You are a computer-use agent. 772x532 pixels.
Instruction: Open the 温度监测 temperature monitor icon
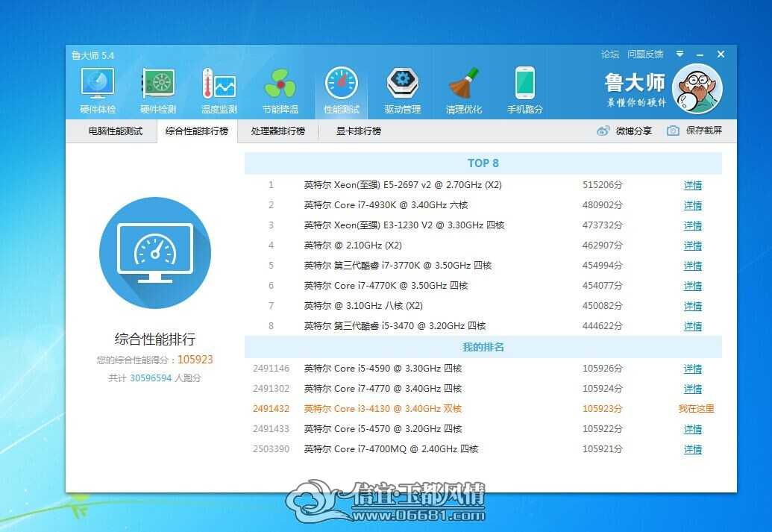pos(219,83)
